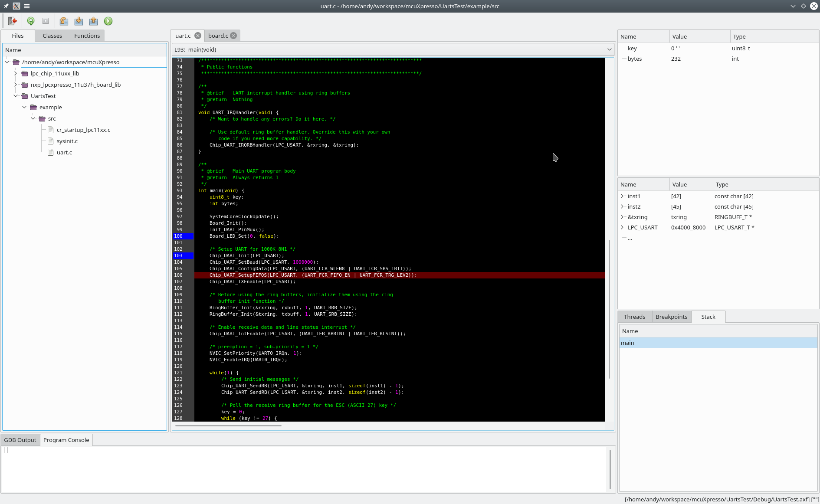Image resolution: width=820 pixels, height=504 pixels.
Task: Expand the inst2 watch variable
Action: pyautogui.click(x=622, y=206)
